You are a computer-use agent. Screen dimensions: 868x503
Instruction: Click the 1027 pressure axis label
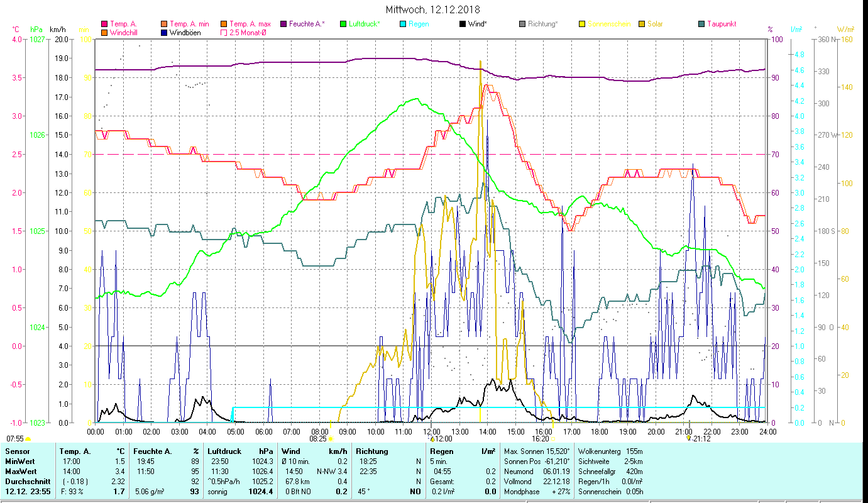pos(36,39)
